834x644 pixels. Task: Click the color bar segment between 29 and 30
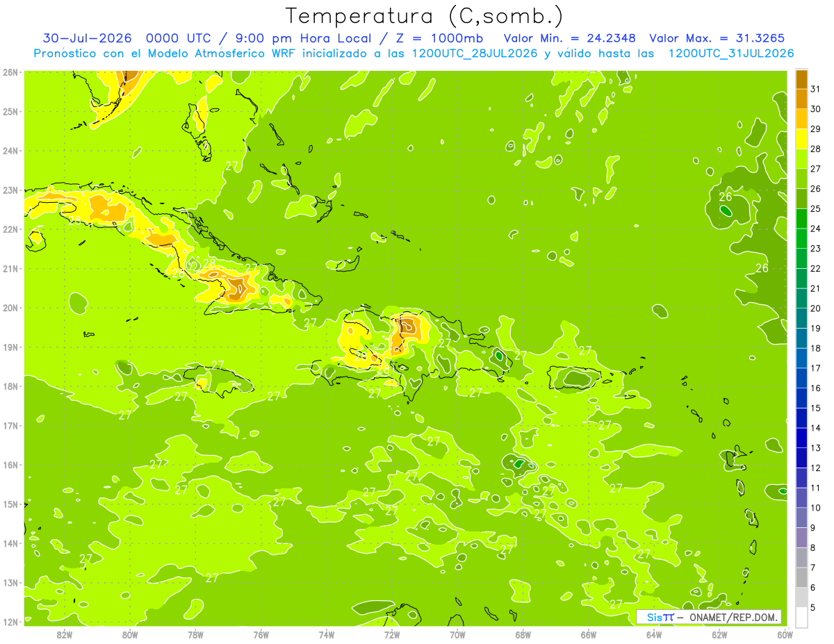pyautogui.click(x=801, y=119)
